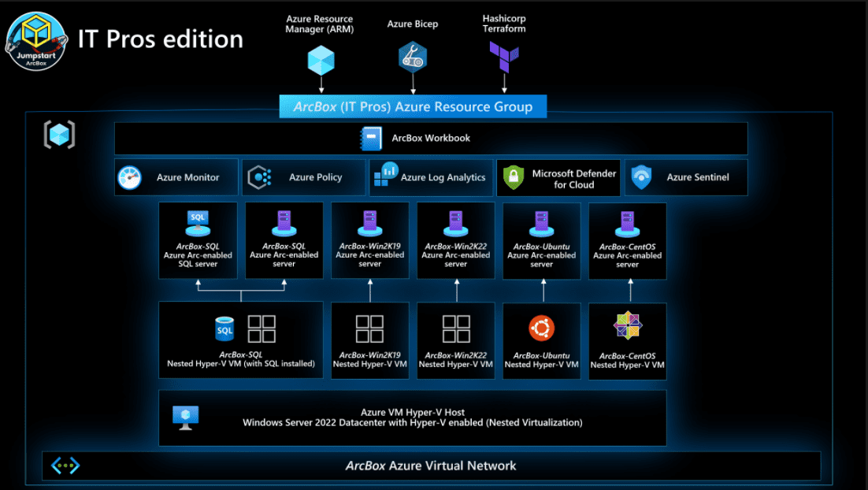Click the Microsoft Defender for Cloud text

point(574,179)
